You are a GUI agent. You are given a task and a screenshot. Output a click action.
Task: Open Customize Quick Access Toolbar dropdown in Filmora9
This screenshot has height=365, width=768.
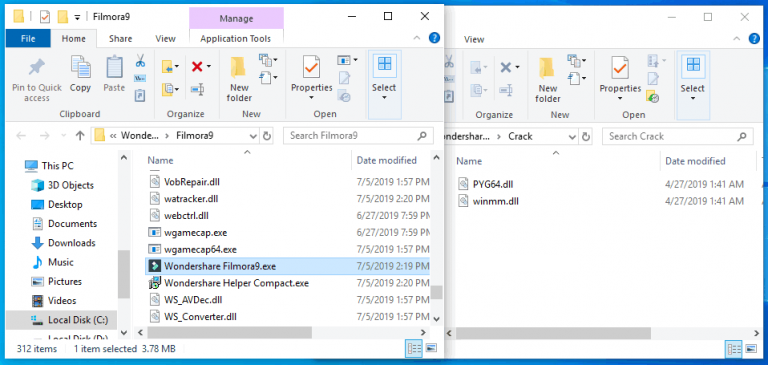click(77, 18)
